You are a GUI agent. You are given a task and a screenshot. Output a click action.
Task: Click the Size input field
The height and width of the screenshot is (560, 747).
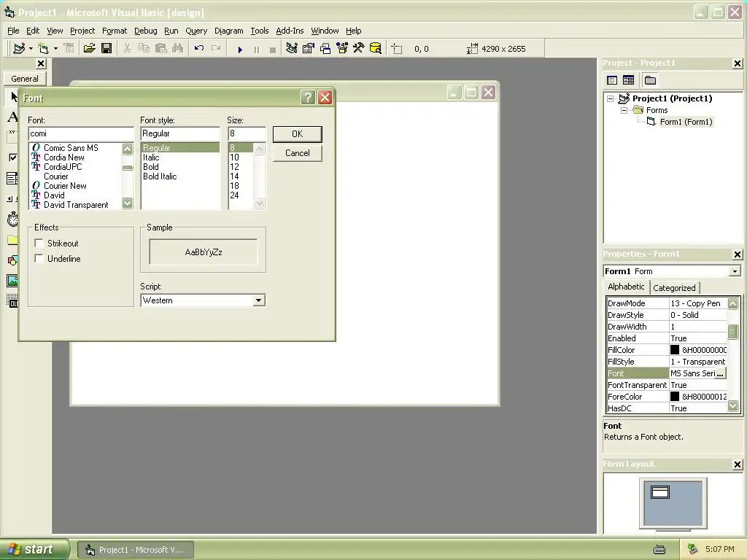click(247, 134)
